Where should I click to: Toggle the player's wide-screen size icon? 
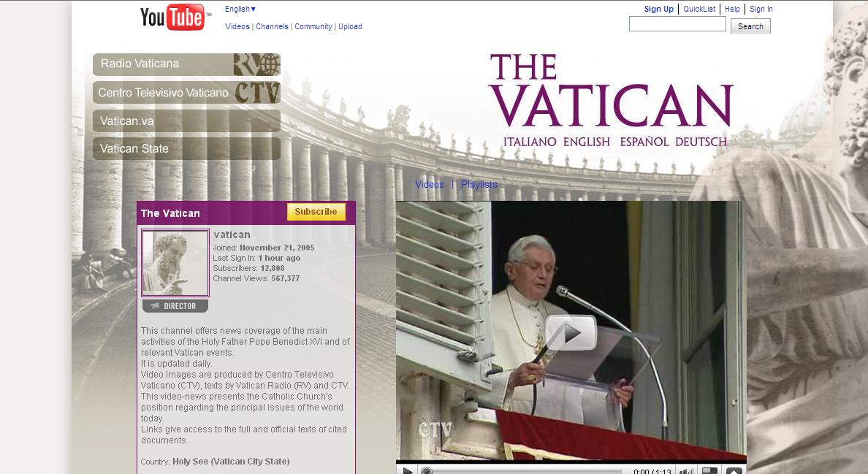[x=709, y=471]
